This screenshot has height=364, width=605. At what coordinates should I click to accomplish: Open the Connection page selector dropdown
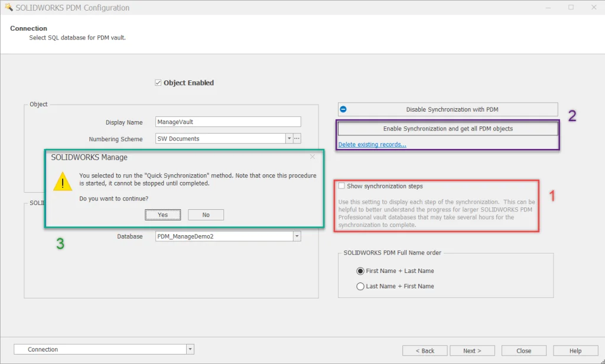(190, 349)
